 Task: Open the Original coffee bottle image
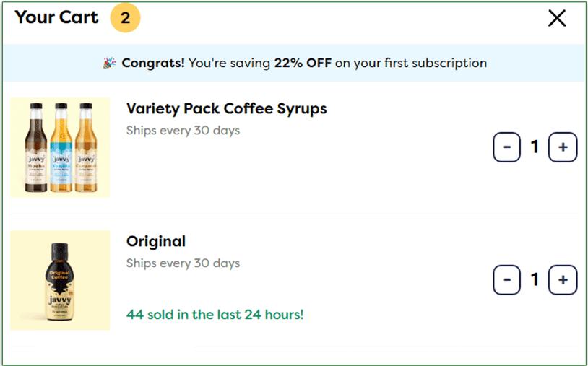pos(60,280)
